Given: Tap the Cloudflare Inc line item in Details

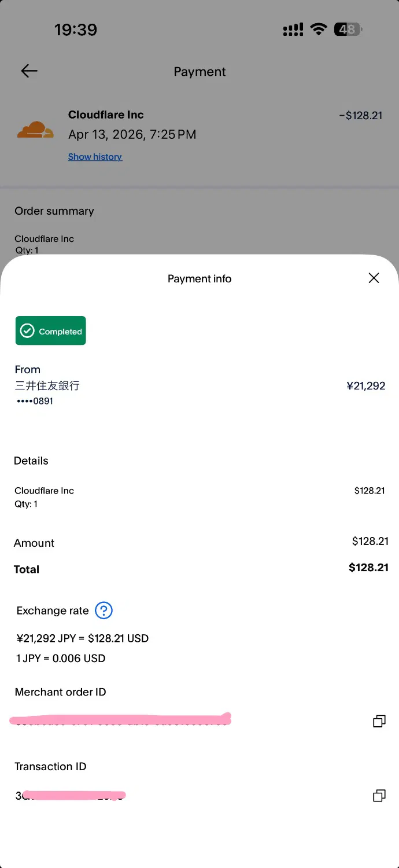Looking at the screenshot, I should tap(45, 491).
